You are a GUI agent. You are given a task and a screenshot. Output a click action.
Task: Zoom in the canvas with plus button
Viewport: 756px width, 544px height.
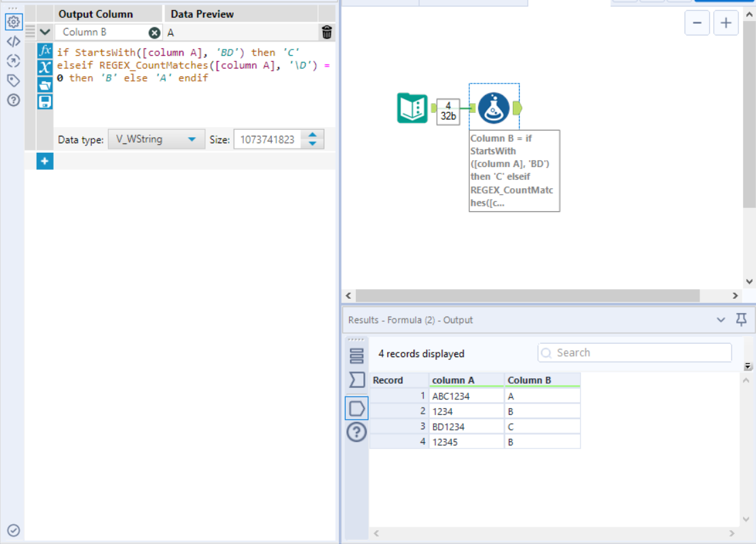point(725,22)
